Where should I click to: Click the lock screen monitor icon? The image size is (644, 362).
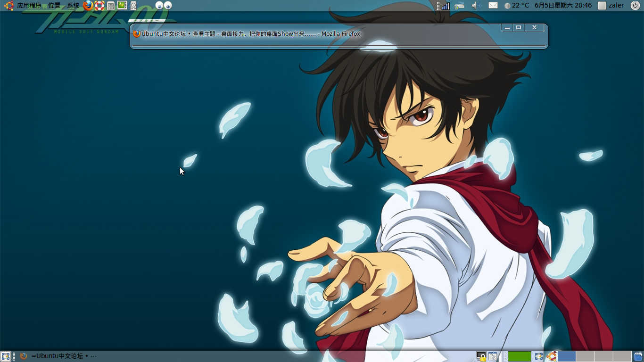click(x=481, y=356)
